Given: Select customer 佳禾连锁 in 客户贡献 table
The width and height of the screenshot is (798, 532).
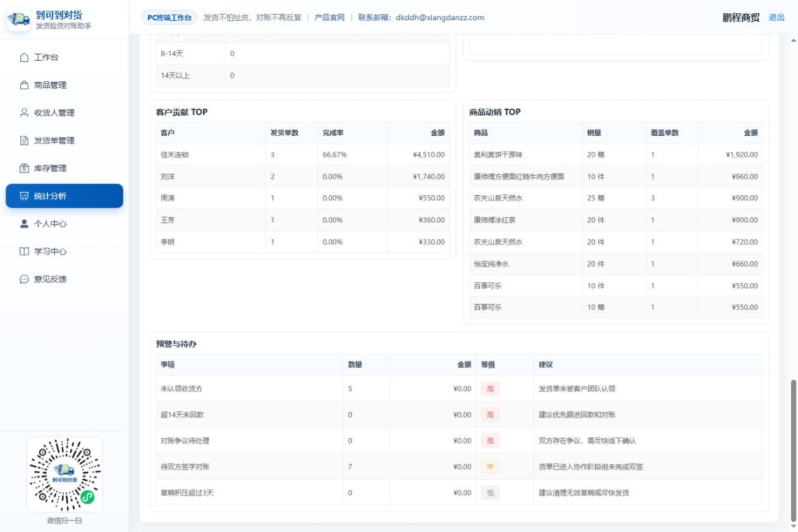Looking at the screenshot, I should [174, 155].
